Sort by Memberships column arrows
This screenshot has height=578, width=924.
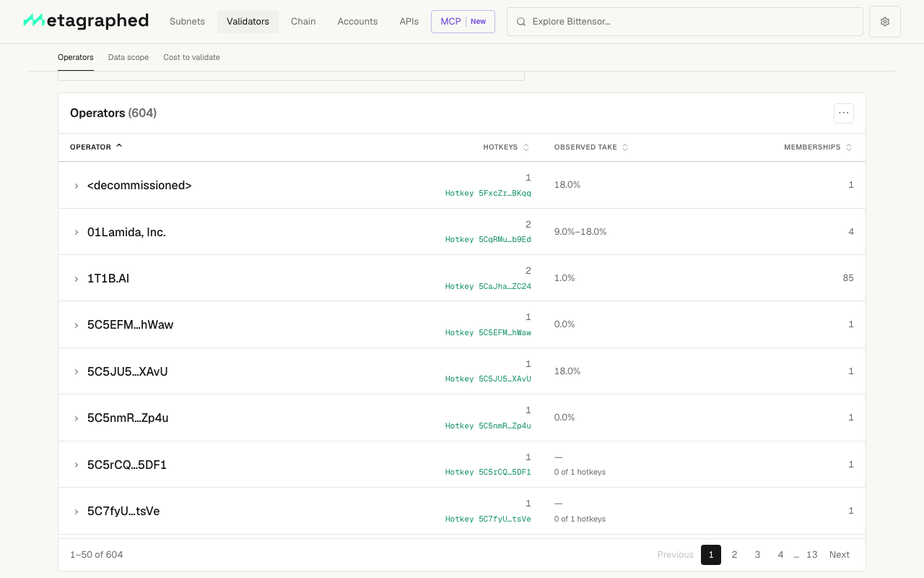[849, 147]
